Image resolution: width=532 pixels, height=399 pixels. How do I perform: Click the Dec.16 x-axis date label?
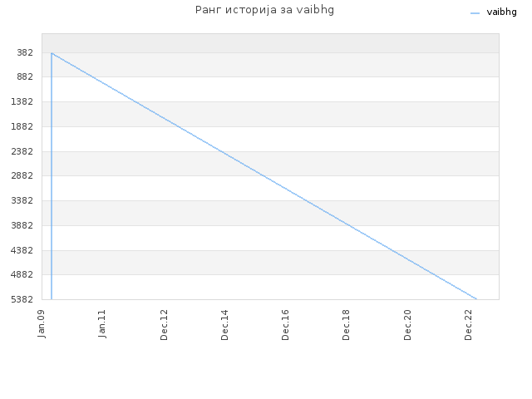tap(285, 325)
